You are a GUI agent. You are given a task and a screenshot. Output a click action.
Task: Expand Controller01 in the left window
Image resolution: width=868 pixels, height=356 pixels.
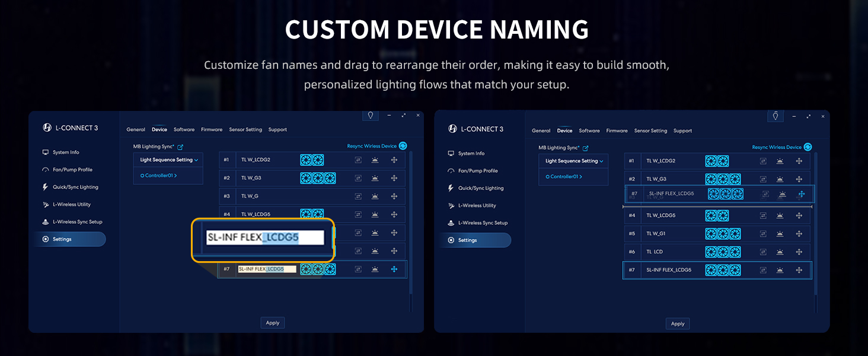158,176
